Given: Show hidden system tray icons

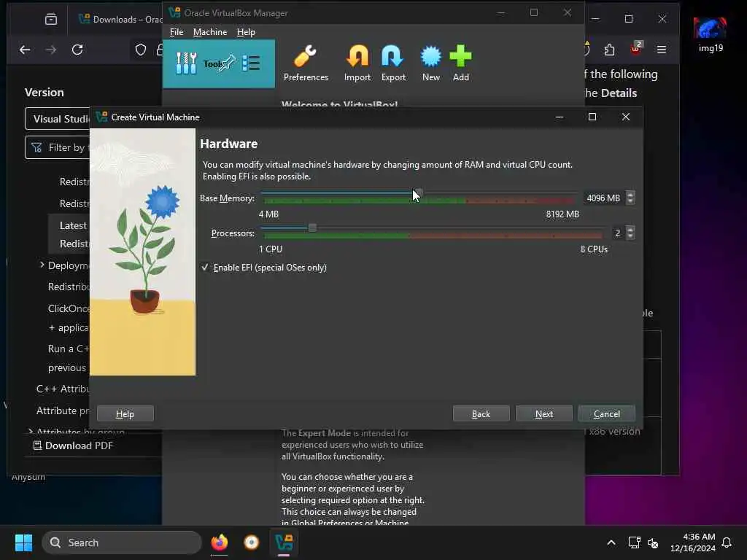Looking at the screenshot, I should click(x=611, y=542).
